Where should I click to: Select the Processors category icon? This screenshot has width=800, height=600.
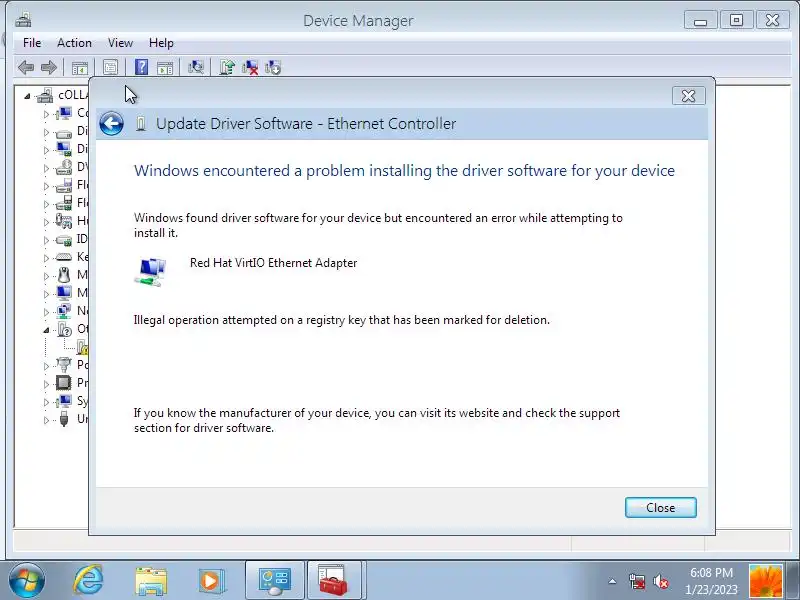coord(64,383)
